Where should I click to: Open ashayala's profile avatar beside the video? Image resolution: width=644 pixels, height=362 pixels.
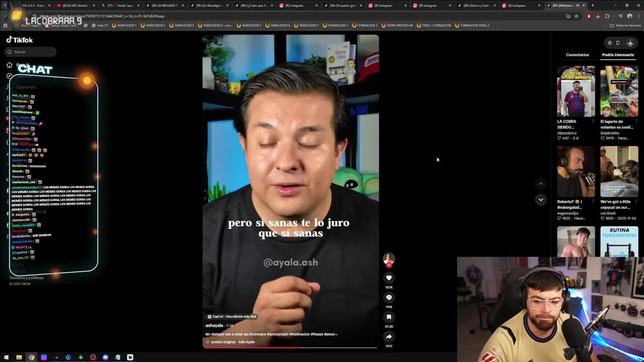pos(388,259)
